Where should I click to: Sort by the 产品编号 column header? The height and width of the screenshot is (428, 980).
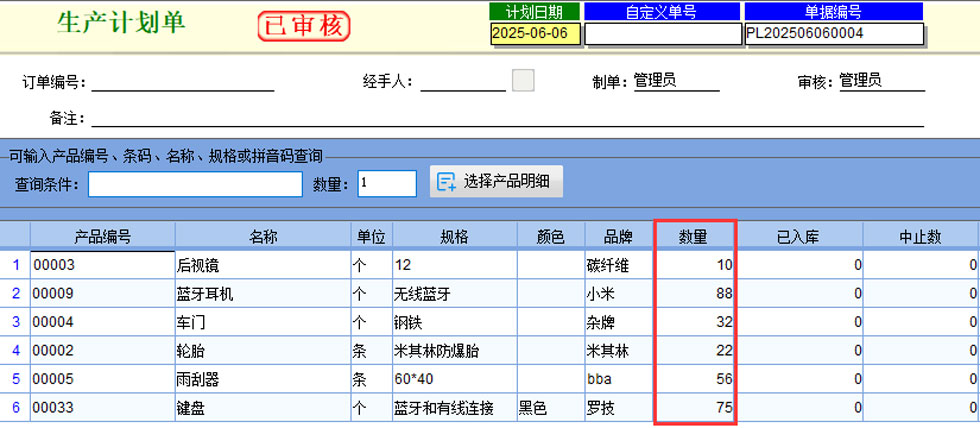coord(102,237)
